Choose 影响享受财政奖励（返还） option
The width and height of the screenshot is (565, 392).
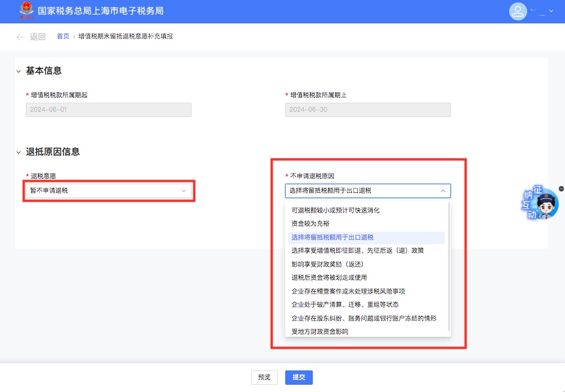point(327,264)
